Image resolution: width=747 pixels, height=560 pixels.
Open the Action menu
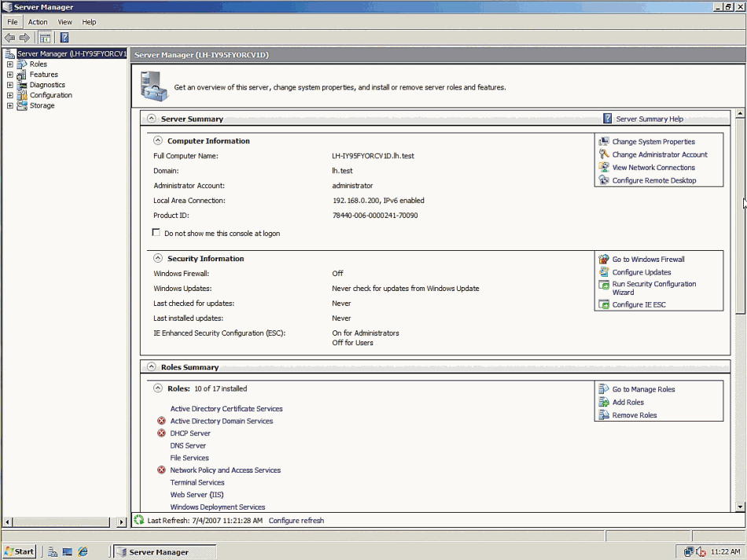pos(38,22)
